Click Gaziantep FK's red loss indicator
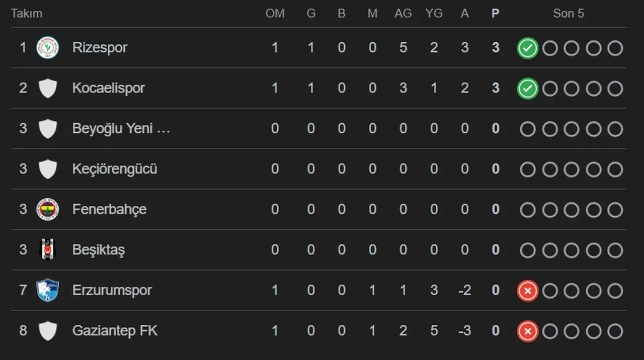 pos(528,331)
